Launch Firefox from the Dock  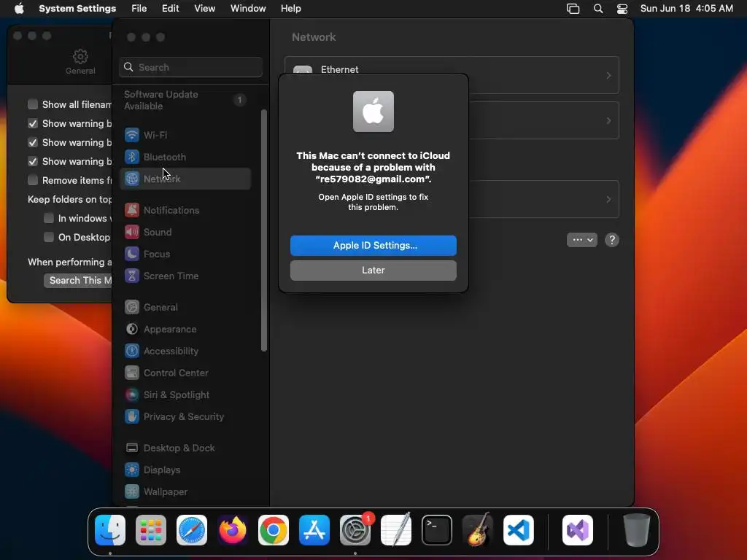click(233, 530)
